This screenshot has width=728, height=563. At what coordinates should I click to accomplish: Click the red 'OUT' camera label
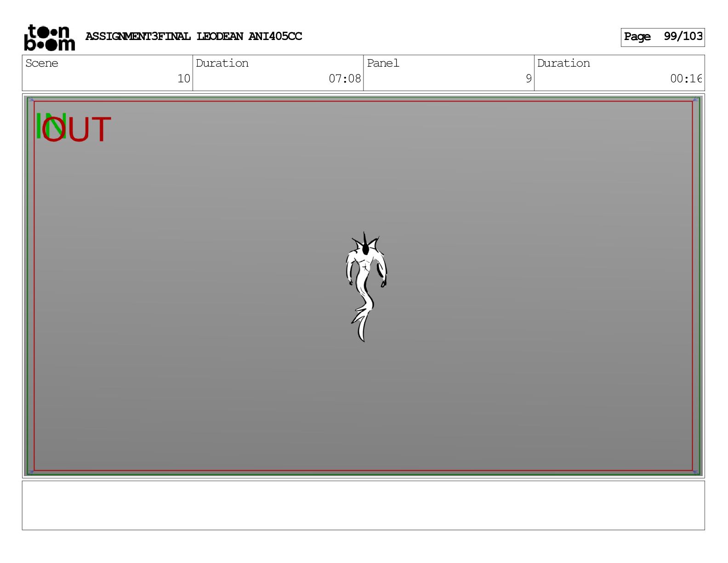(x=76, y=129)
